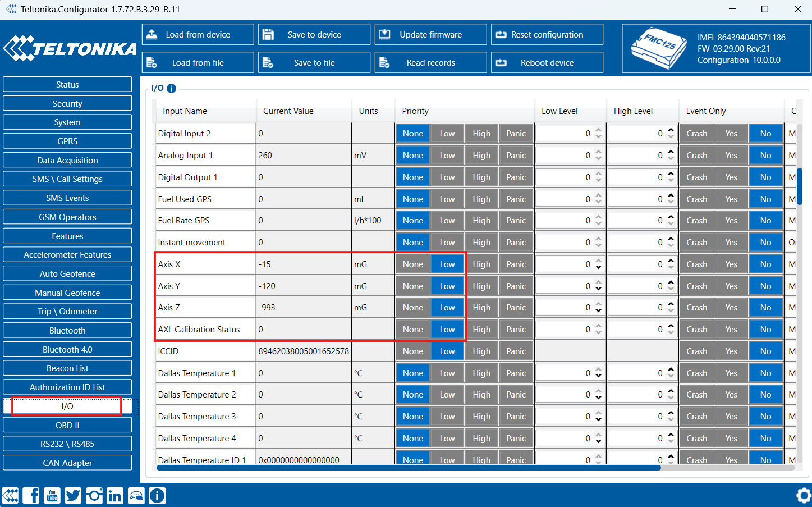
Task: Click the Read records toolbar button
Action: coord(431,62)
